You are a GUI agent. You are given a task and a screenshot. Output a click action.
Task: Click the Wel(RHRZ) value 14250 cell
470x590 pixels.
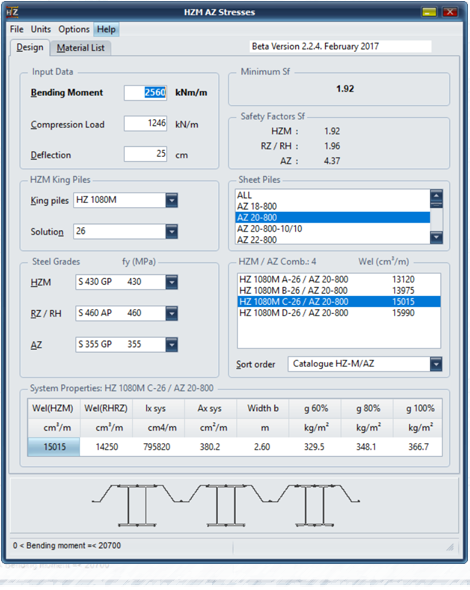pyautogui.click(x=106, y=447)
